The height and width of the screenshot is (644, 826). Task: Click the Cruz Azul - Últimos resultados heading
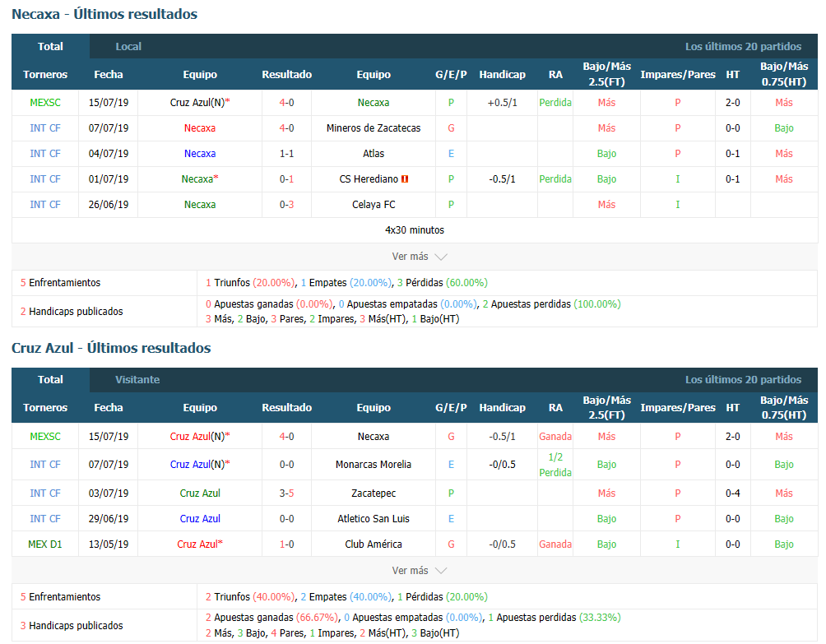point(111,348)
